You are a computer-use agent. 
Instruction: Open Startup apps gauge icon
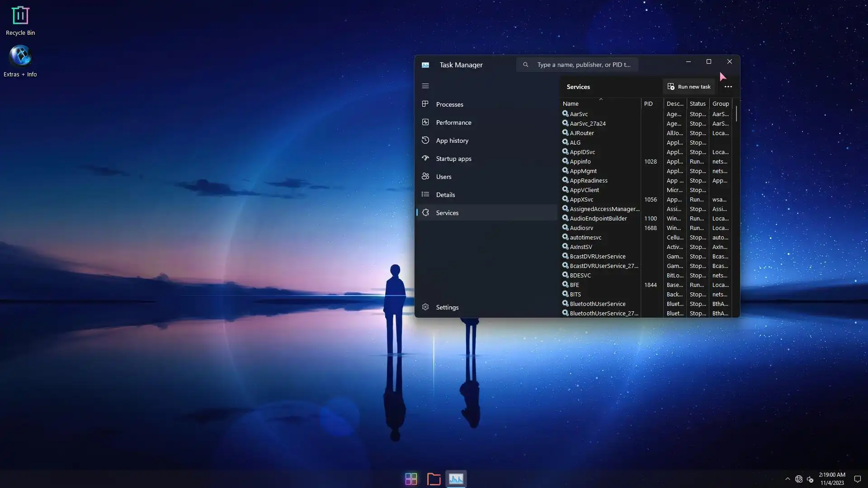[x=425, y=158]
